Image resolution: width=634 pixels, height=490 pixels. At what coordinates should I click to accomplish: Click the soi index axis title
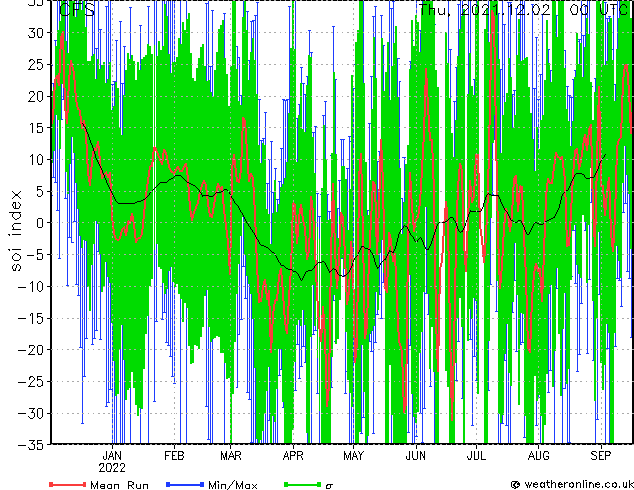point(16,231)
